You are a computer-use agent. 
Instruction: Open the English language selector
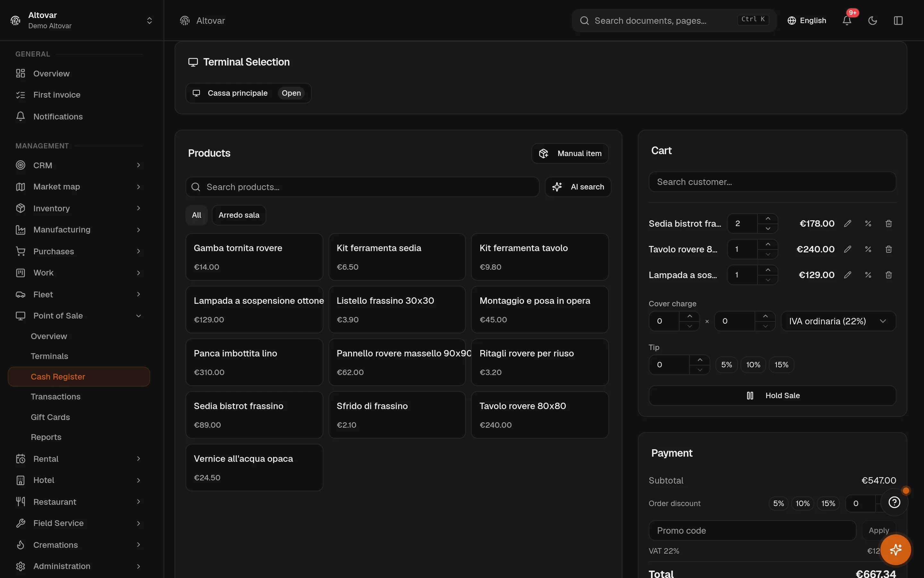click(807, 21)
